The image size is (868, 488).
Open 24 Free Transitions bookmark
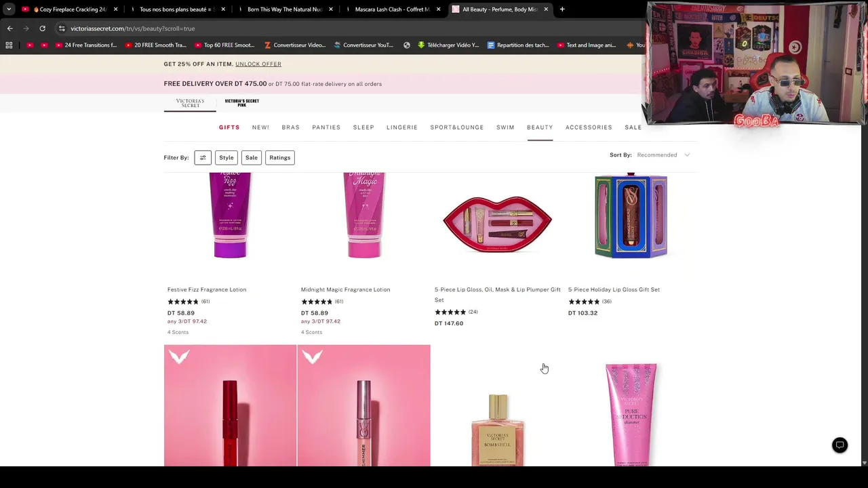coord(85,45)
